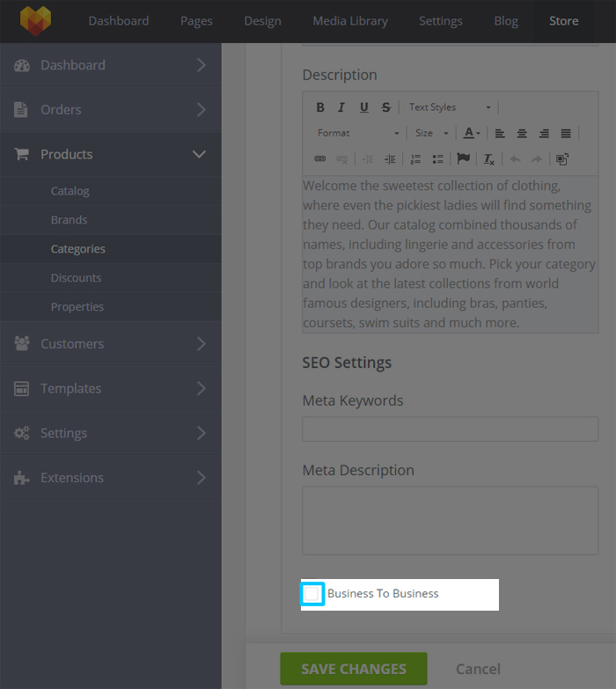Undo the last editor change

pos(515,159)
